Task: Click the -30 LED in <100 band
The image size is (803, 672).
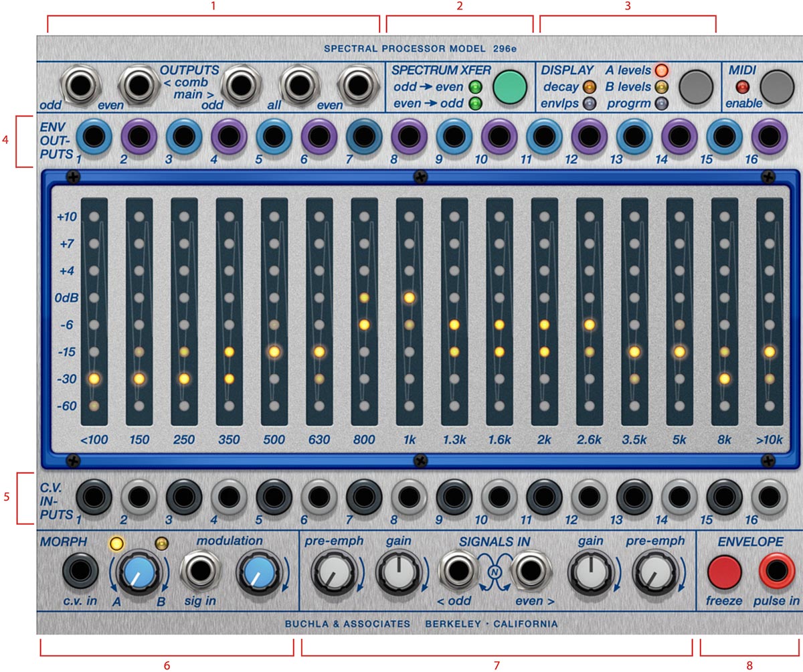Action: click(x=94, y=379)
